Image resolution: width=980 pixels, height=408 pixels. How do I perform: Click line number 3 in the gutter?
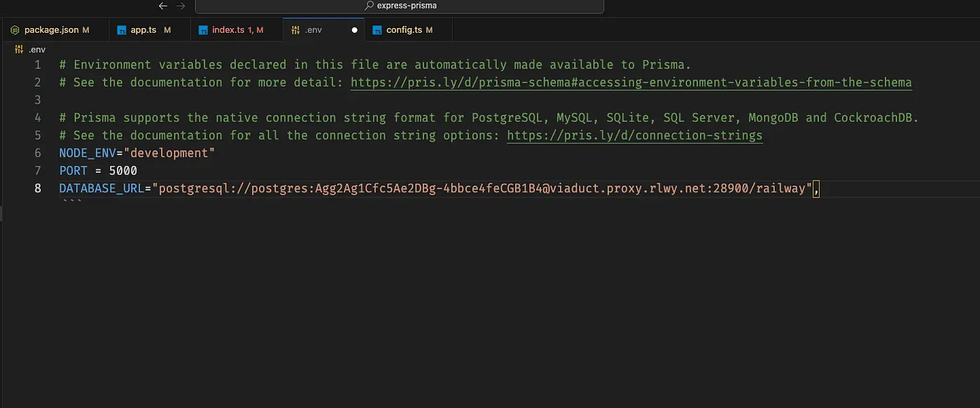tap(38, 100)
